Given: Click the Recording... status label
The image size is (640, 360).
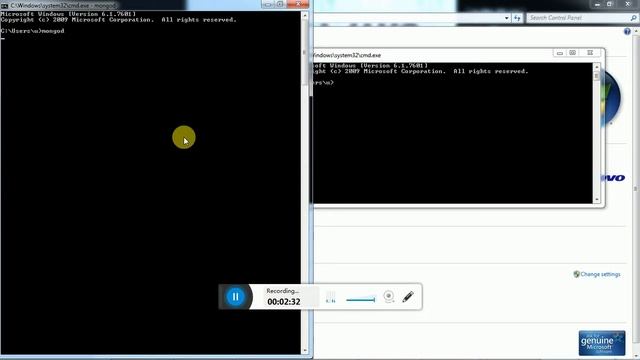Looking at the screenshot, I should tap(282, 291).
